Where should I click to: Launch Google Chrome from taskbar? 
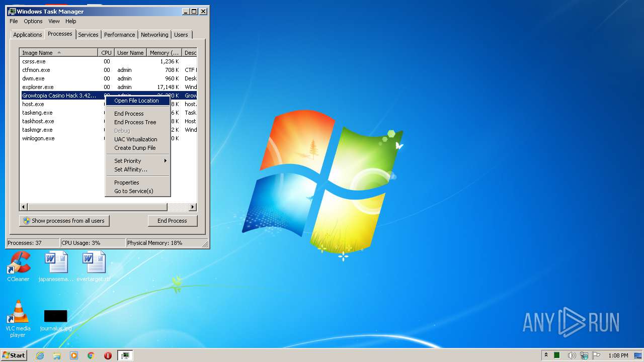[x=91, y=355]
